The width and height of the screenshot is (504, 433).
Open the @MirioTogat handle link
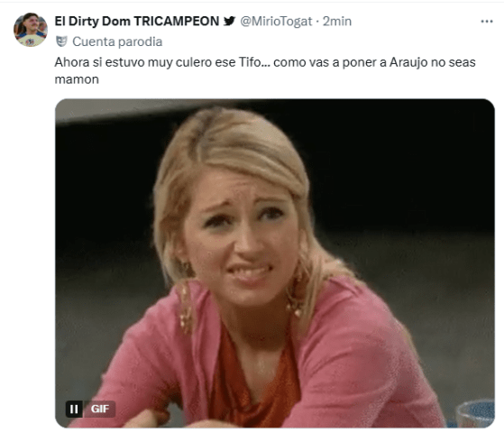tap(276, 22)
